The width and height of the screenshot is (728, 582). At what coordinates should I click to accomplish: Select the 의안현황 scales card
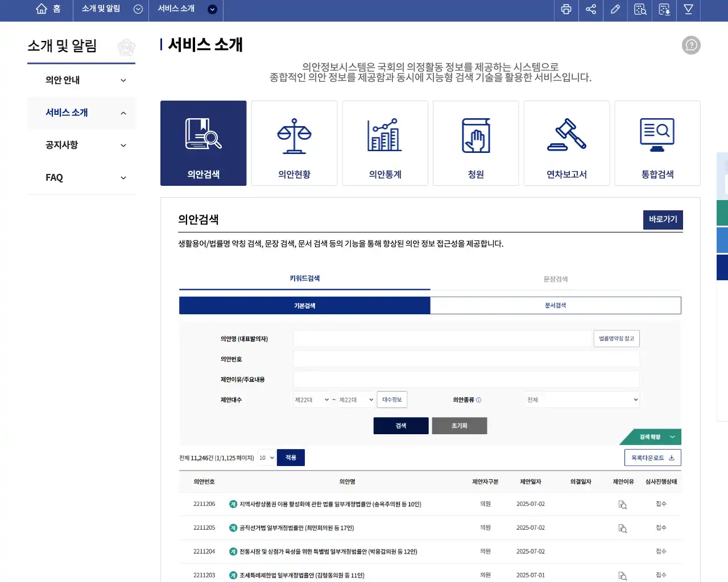pyautogui.click(x=294, y=143)
